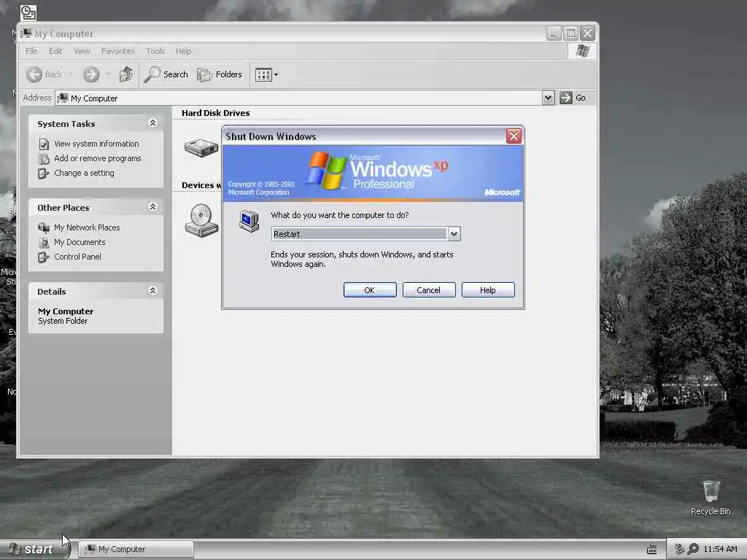747x560 pixels.
Task: Collapse the Other Places panel
Action: point(153,206)
